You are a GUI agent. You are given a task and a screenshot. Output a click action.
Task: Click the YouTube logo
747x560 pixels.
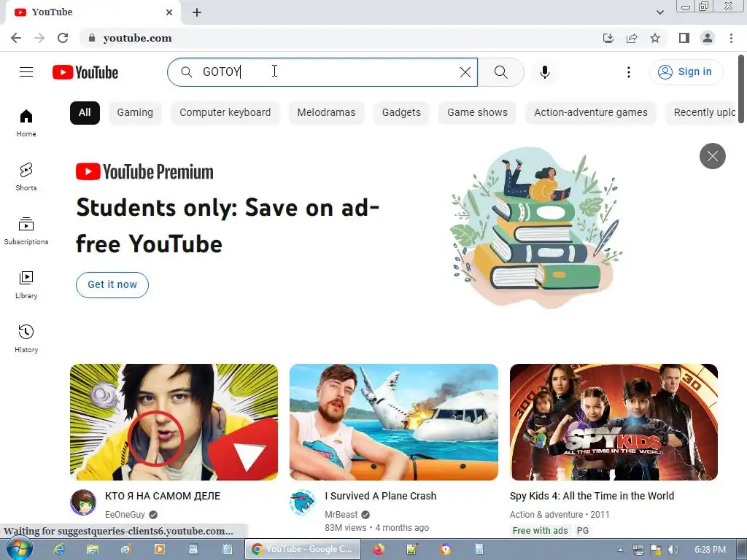[85, 72]
